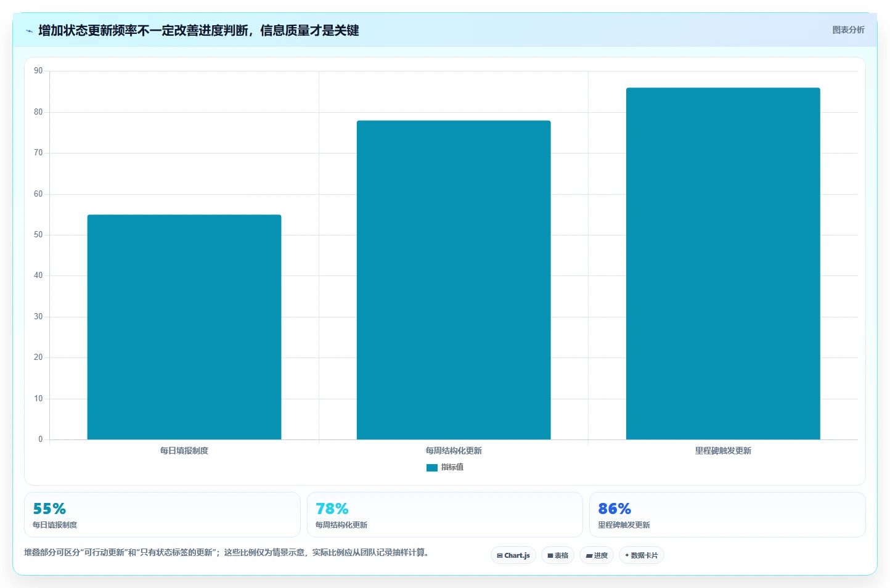Click the 里程碑触发更新 x-axis label

[723, 451]
